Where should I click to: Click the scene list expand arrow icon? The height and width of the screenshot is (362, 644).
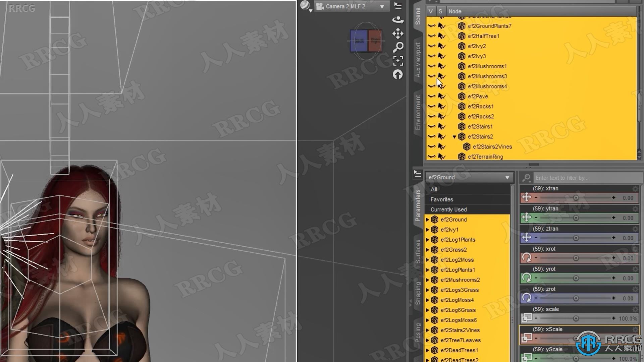pyautogui.click(x=455, y=136)
